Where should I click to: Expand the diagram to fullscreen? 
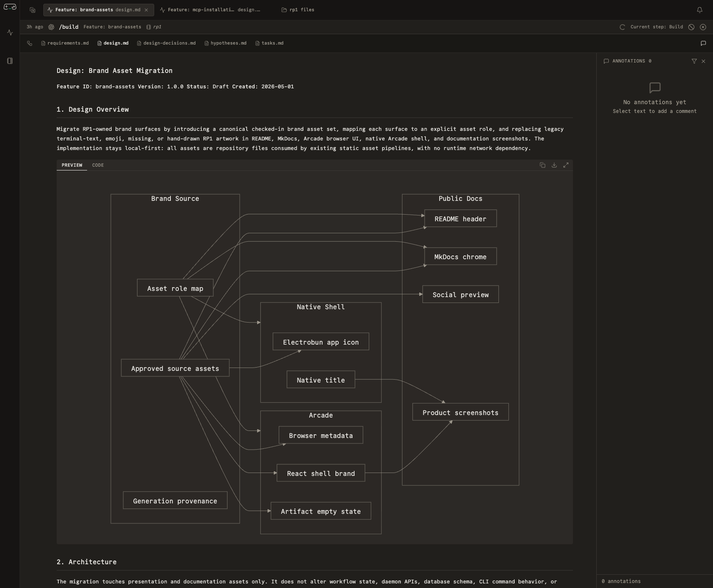(566, 165)
